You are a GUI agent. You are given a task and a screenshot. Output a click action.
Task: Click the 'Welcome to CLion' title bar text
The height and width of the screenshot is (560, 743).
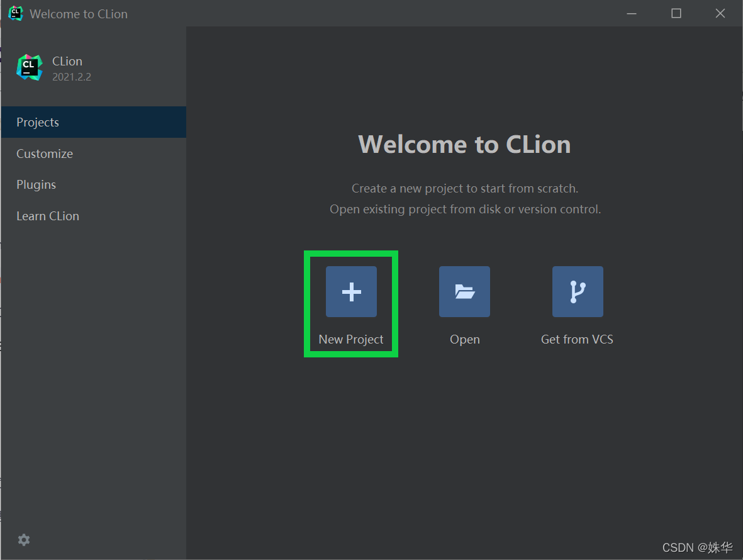point(79,14)
